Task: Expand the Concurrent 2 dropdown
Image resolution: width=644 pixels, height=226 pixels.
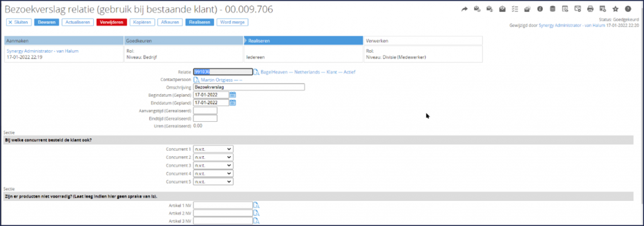Action: coord(213,157)
